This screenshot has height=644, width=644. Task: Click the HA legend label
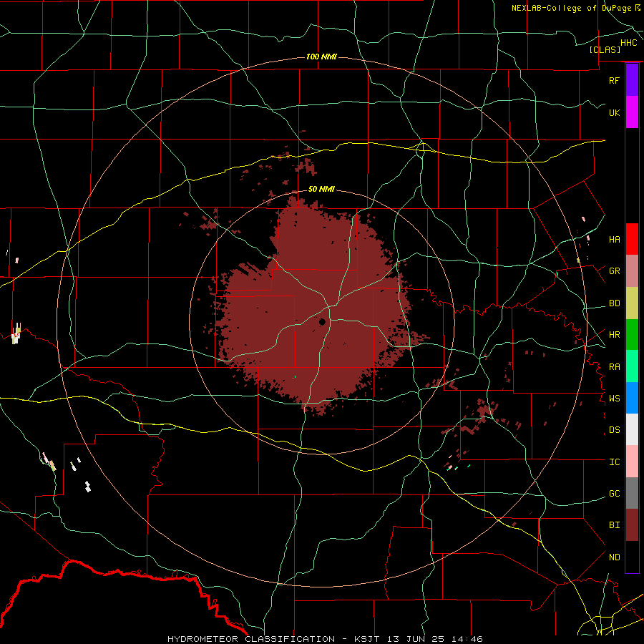[614, 239]
